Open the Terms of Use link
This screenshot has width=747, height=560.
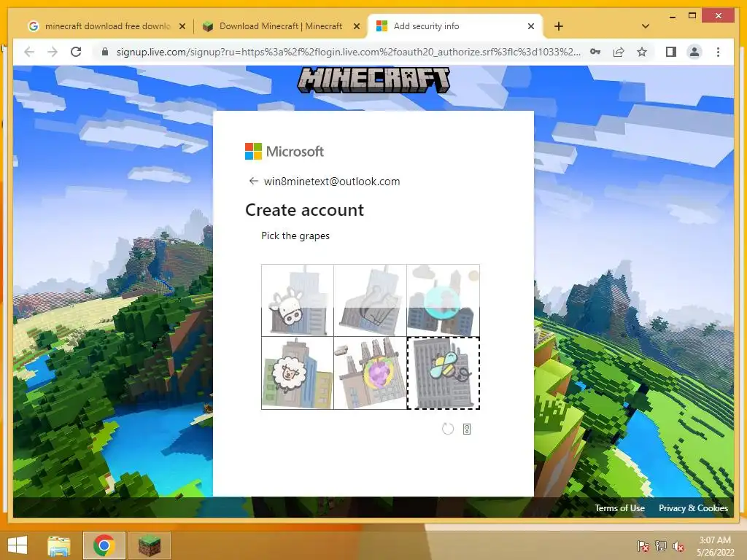point(619,508)
